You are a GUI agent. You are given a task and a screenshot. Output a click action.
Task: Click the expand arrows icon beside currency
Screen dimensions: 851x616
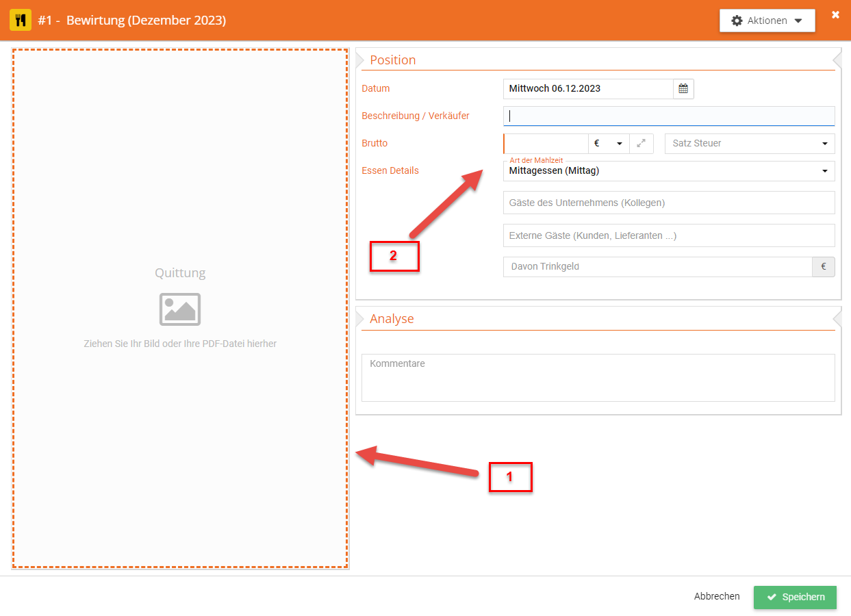[x=641, y=144]
